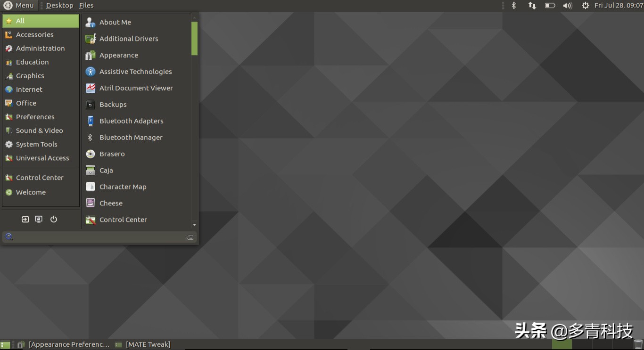The height and width of the screenshot is (350, 644).
Task: Launch Character Map
Action: tap(137, 187)
